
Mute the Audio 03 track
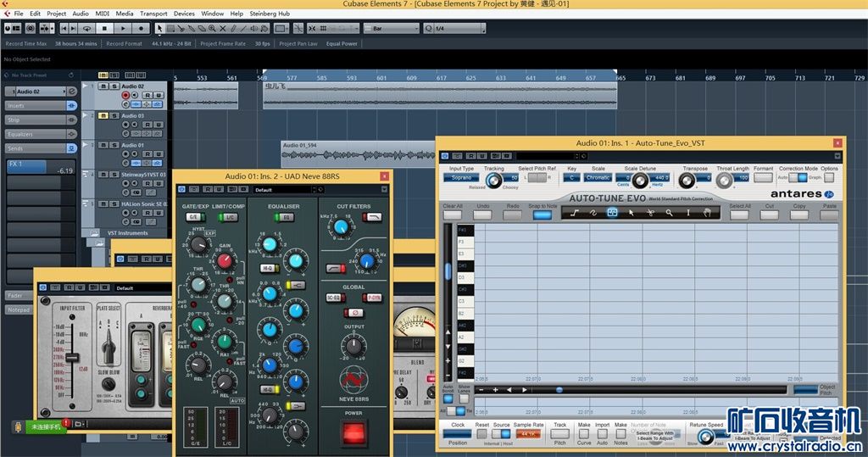click(x=103, y=116)
